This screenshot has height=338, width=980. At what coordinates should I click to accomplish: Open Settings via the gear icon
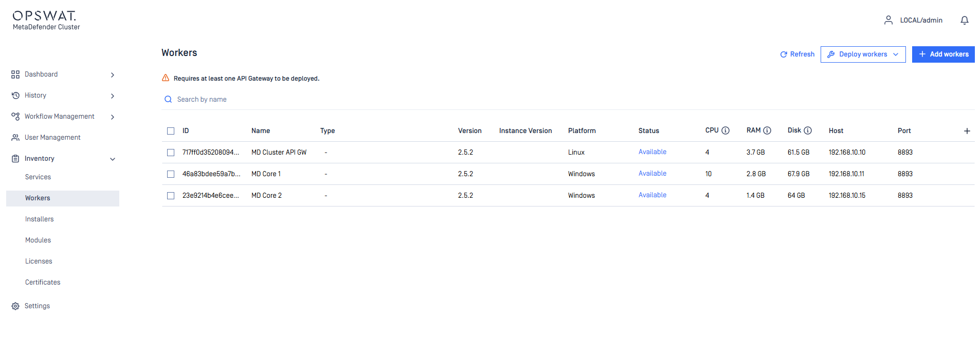point(15,306)
